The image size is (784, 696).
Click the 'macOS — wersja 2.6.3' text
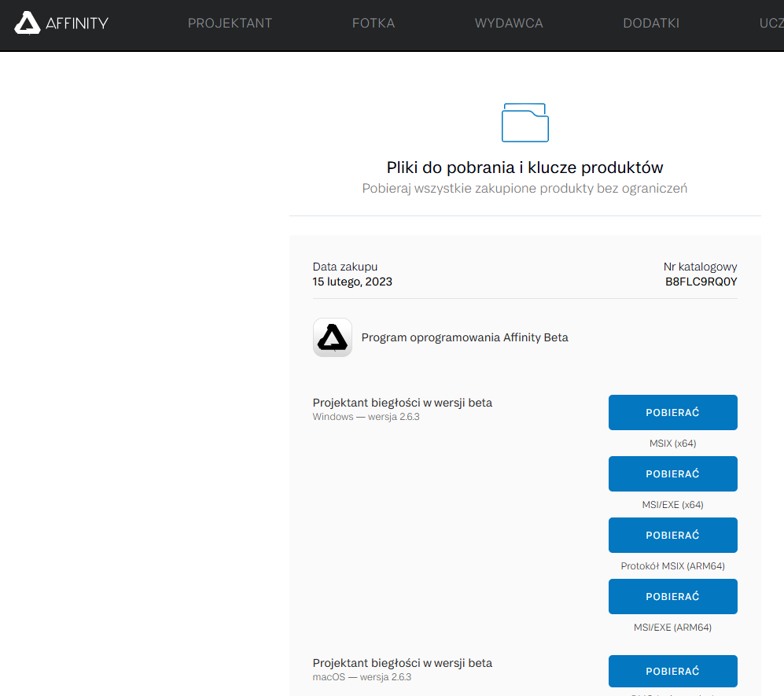[x=362, y=677]
